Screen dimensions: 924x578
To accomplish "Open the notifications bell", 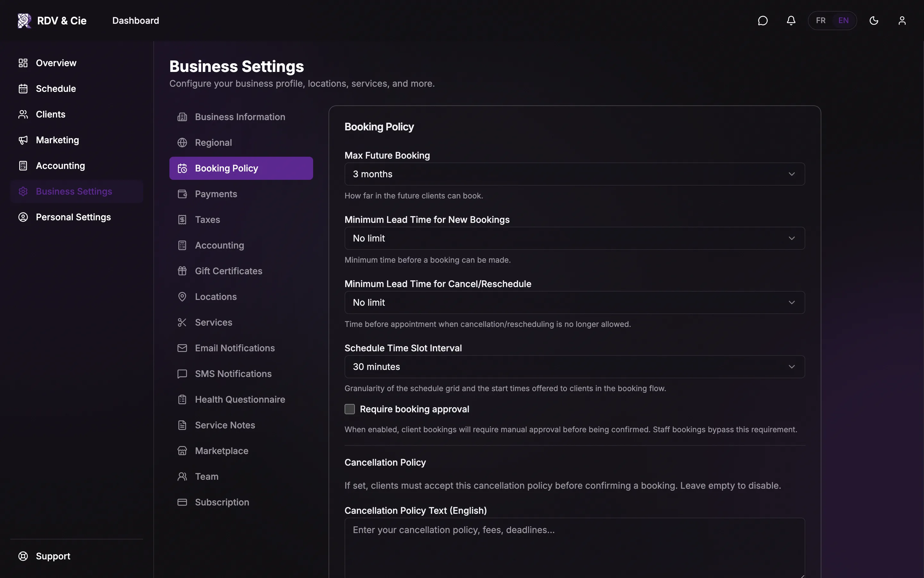I will click(791, 21).
